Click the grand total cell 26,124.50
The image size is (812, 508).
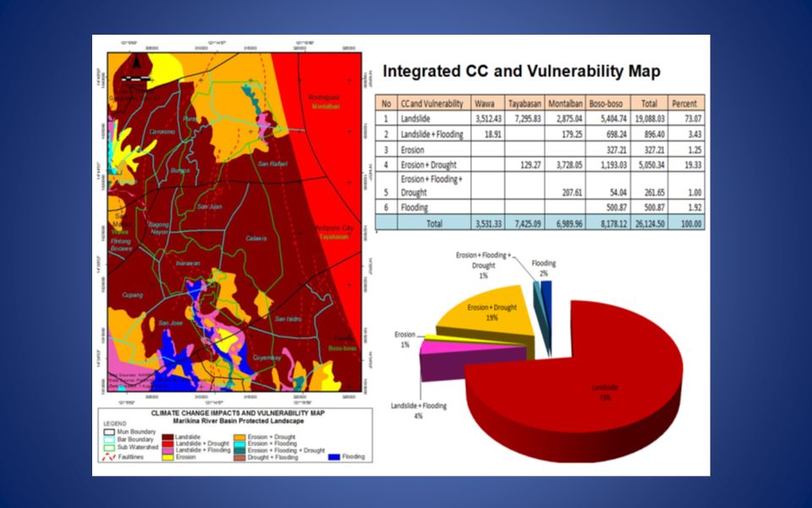pos(650,224)
